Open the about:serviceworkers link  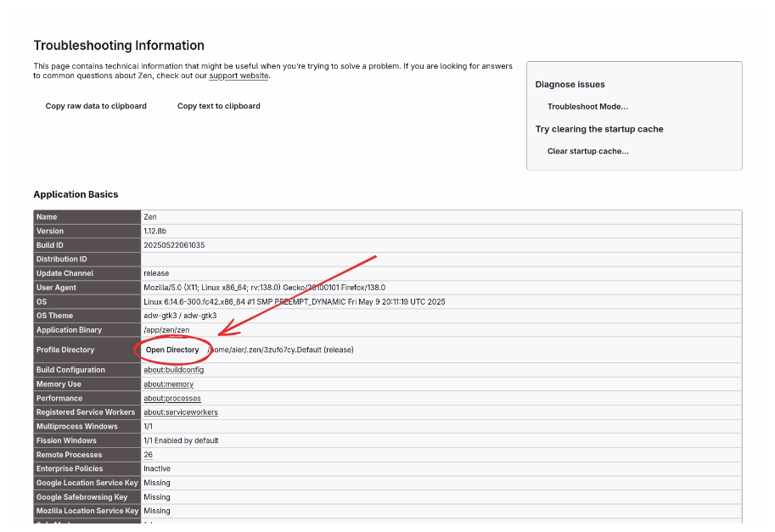coord(181,412)
